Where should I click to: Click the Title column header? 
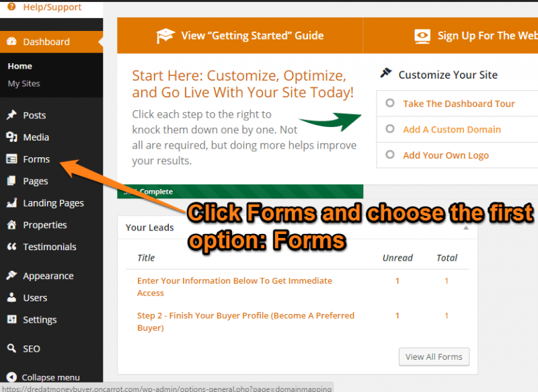[146, 258]
